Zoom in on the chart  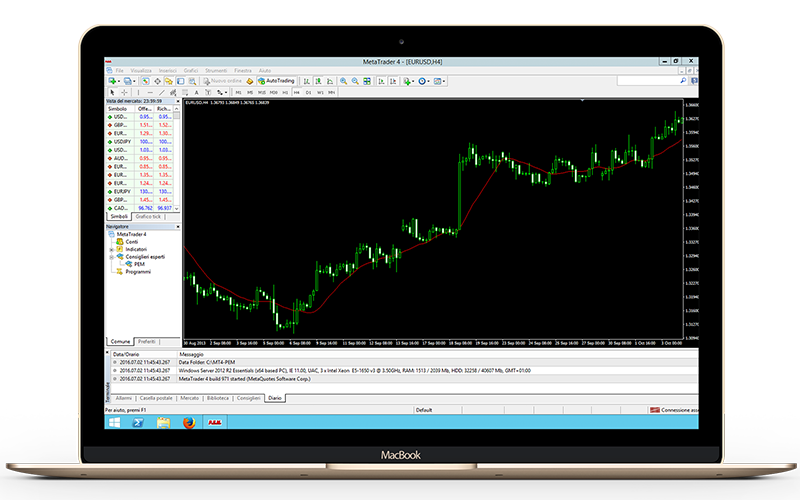[x=344, y=81]
